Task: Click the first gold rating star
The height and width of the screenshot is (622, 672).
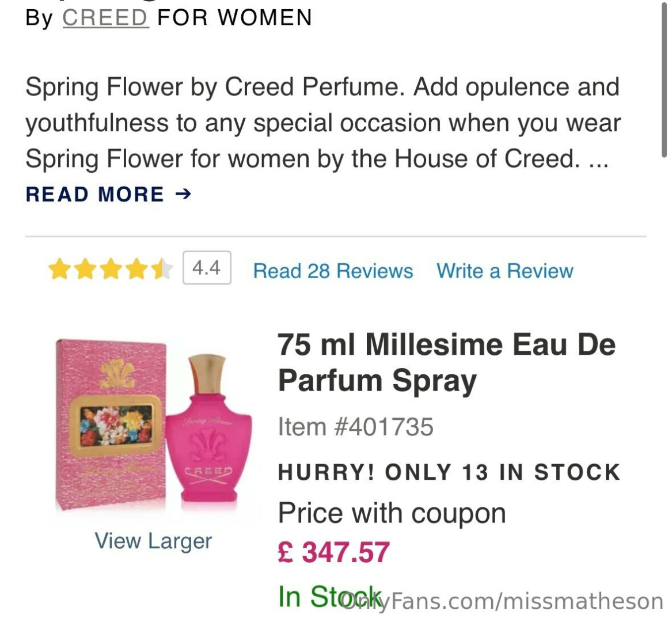Action: [59, 269]
